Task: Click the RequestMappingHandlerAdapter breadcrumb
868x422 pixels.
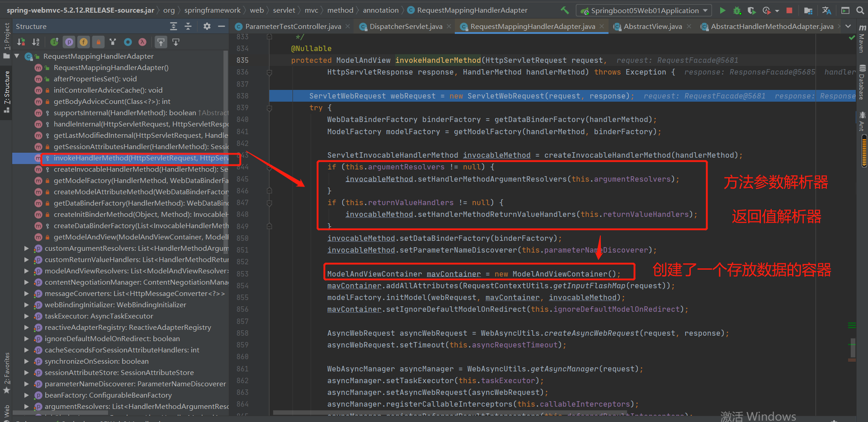Action: click(x=467, y=10)
